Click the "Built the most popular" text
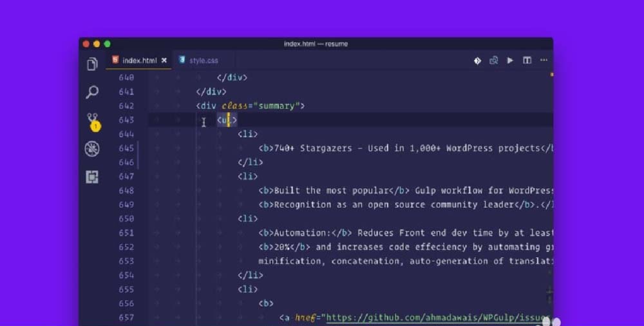The width and height of the screenshot is (644, 326). (x=331, y=191)
